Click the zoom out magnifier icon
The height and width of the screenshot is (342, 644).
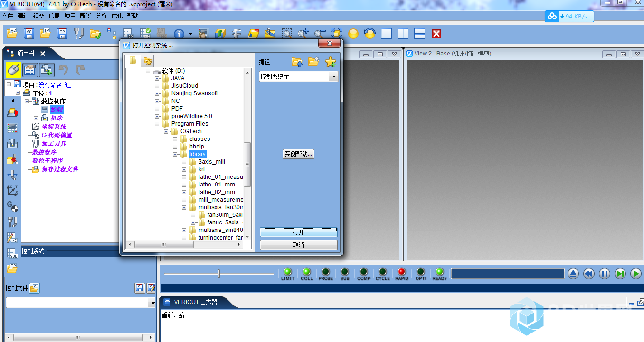coord(320,34)
